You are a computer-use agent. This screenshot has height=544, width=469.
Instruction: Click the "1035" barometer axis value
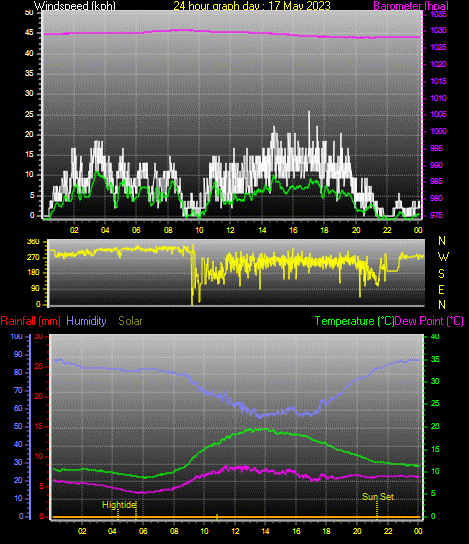(x=438, y=15)
